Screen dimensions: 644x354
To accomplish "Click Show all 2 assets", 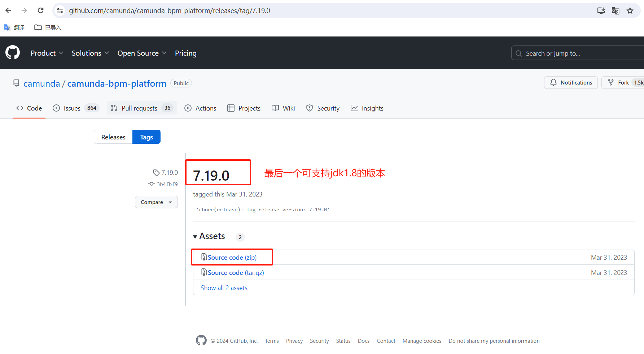I will pyautogui.click(x=224, y=288).
